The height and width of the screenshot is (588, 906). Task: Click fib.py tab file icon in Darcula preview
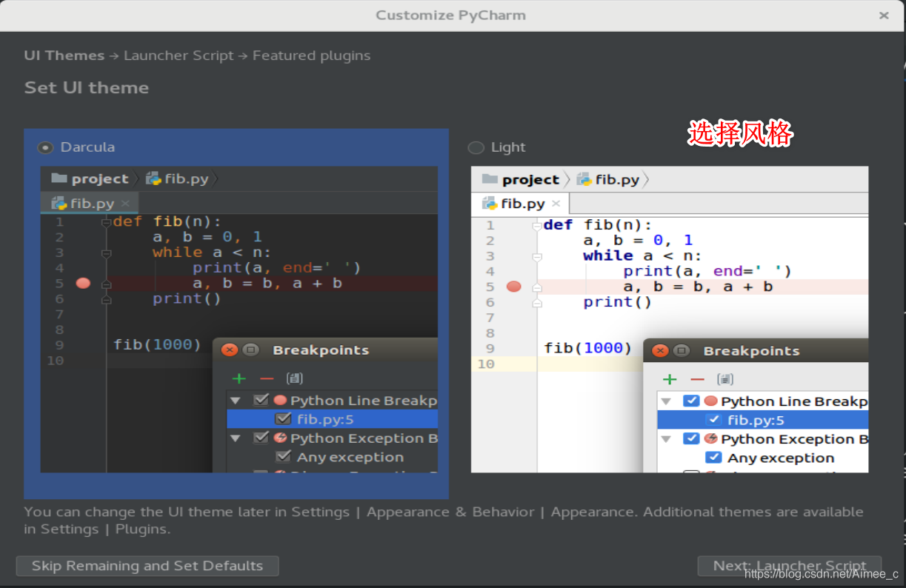tap(59, 203)
